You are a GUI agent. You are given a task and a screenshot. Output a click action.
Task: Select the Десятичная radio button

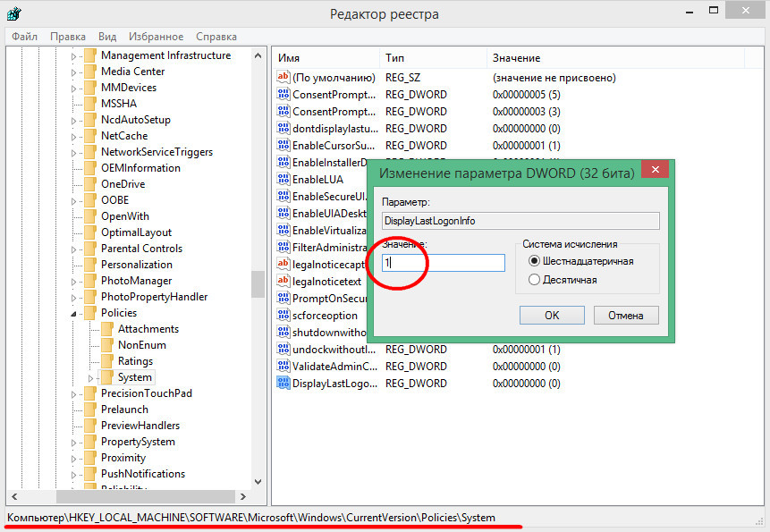pyautogui.click(x=535, y=280)
